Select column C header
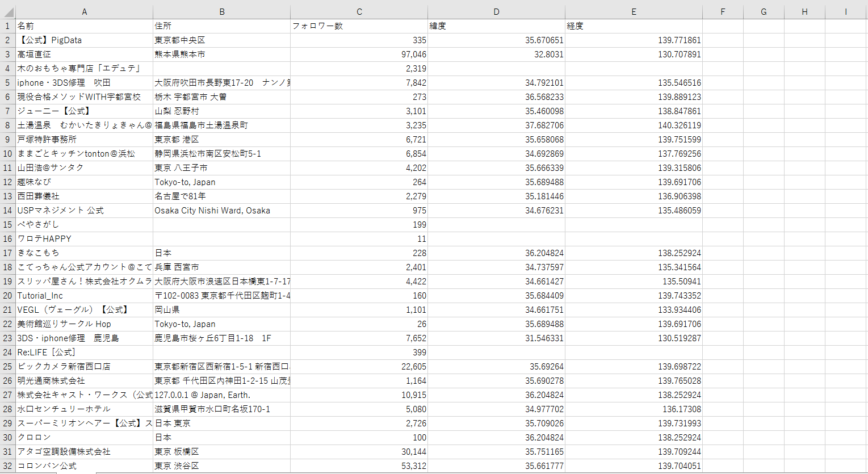 [359, 11]
